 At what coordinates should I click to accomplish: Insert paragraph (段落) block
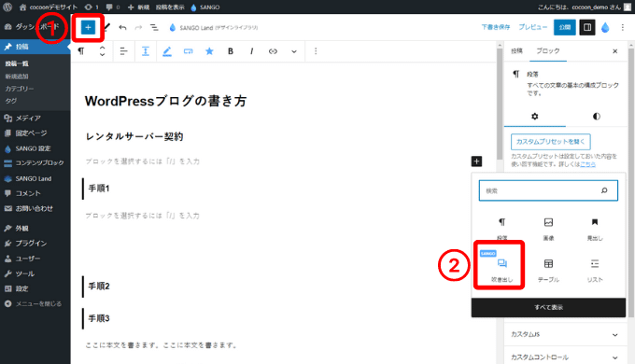point(501,229)
